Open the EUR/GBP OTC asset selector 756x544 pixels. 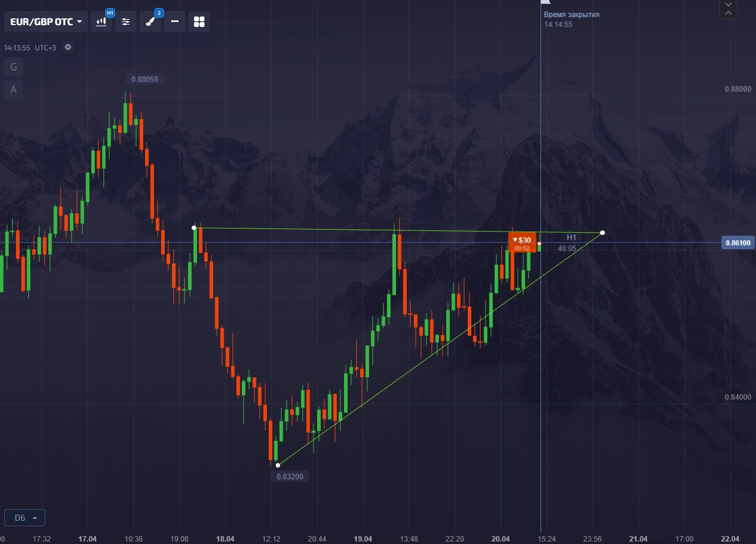coord(46,21)
